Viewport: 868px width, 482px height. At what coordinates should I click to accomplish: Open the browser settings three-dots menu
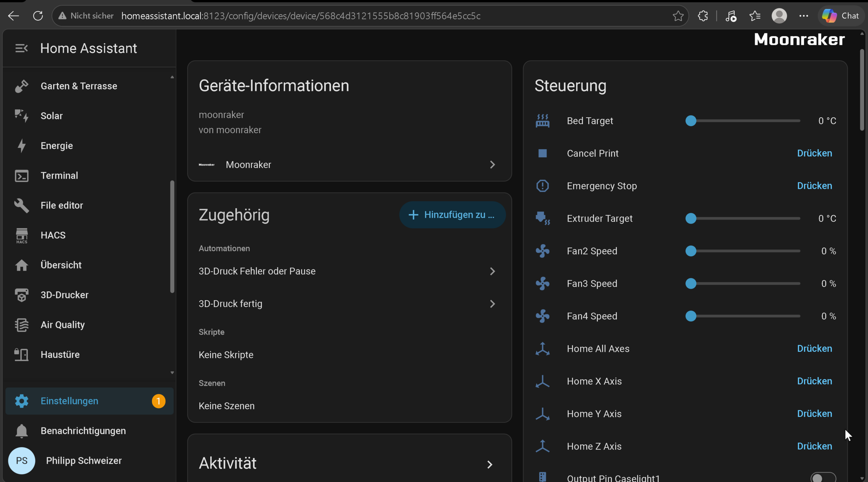tap(804, 16)
